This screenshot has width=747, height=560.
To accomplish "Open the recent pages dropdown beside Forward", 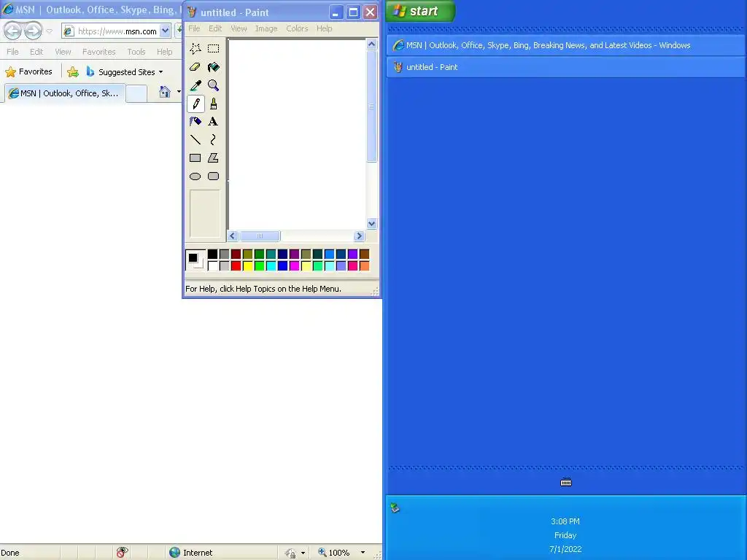I will (x=49, y=31).
